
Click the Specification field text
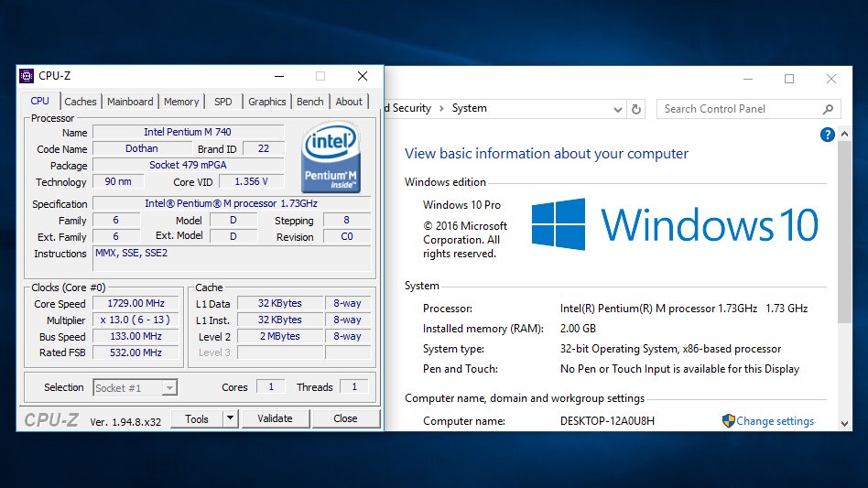click(x=232, y=203)
